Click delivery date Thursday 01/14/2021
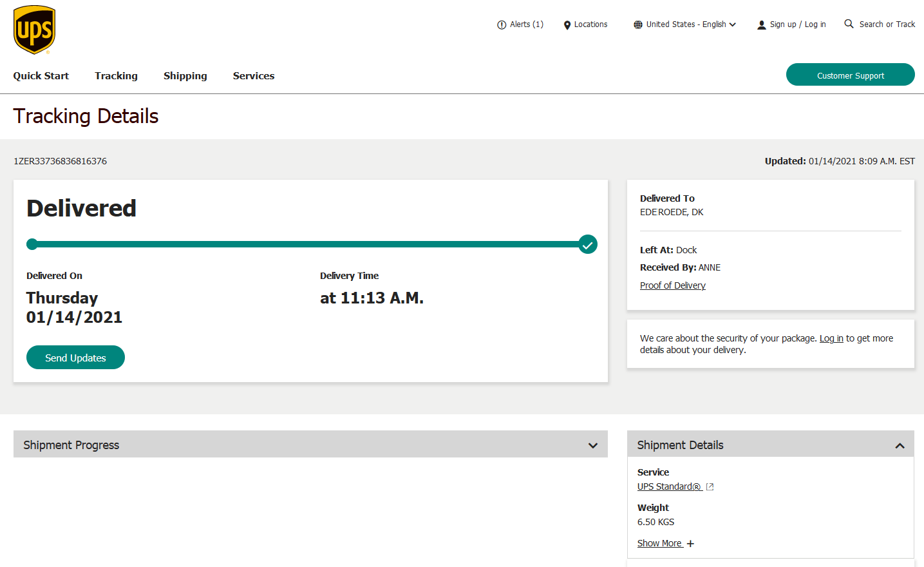 pos(74,307)
